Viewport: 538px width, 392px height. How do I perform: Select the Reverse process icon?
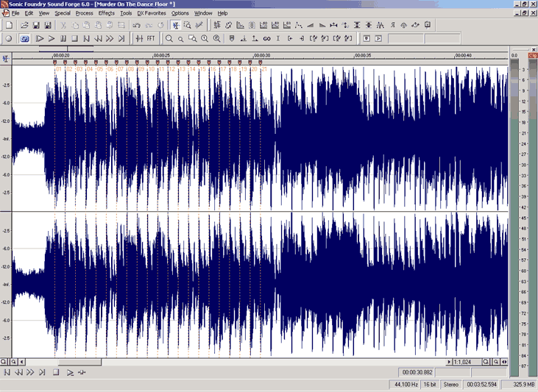pyautogui.click(x=392, y=25)
